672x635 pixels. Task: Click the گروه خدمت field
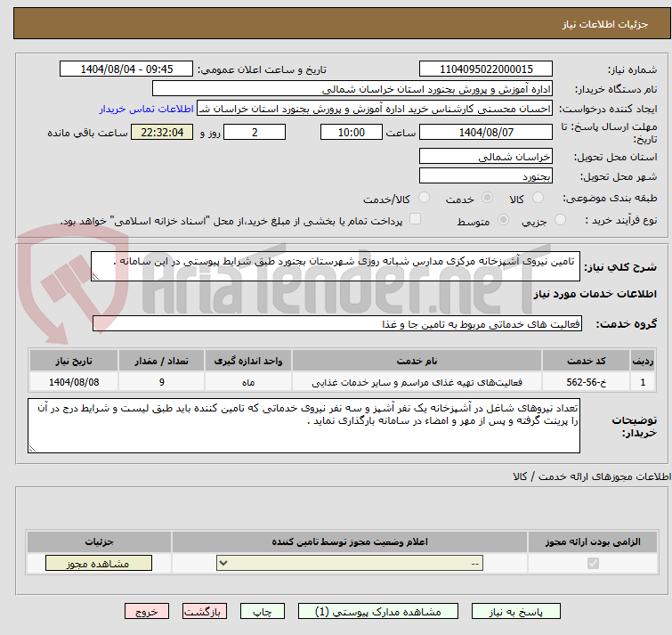coord(337,323)
